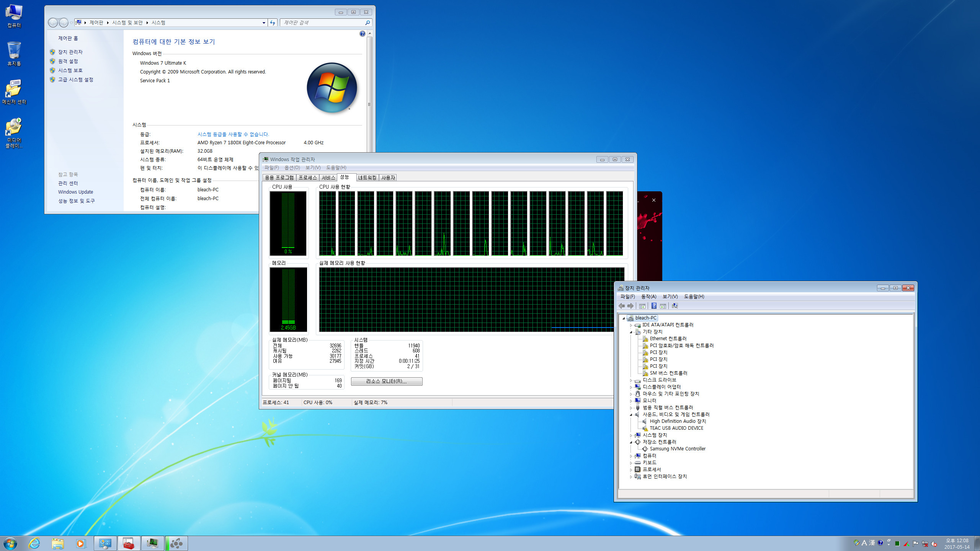Viewport: 980px width, 551px height.
Task: Click the help question mark in System window
Action: tap(363, 34)
